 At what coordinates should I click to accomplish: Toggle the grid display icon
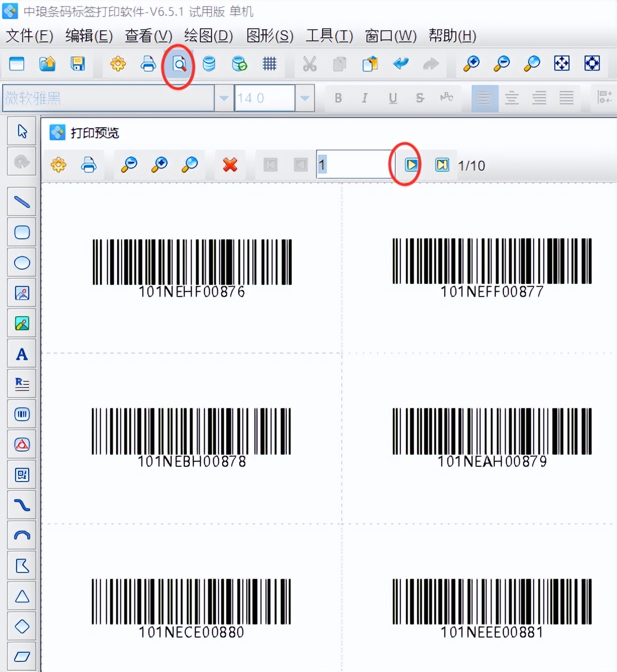click(x=269, y=64)
